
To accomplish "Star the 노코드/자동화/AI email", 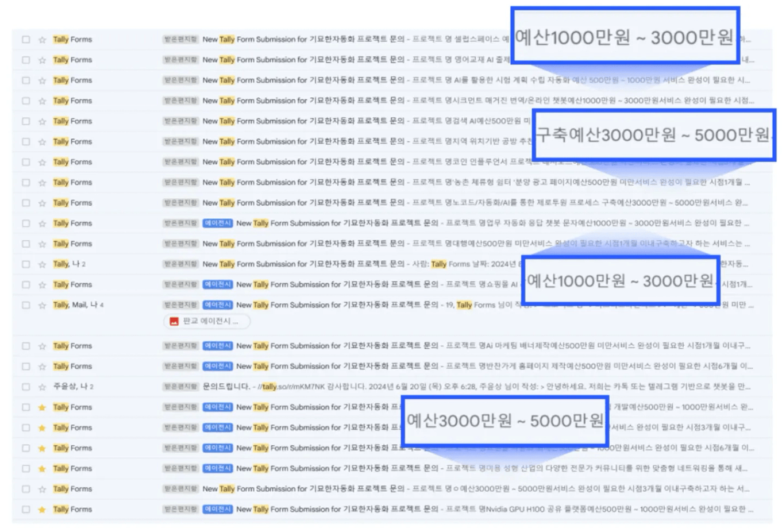I will tap(42, 203).
